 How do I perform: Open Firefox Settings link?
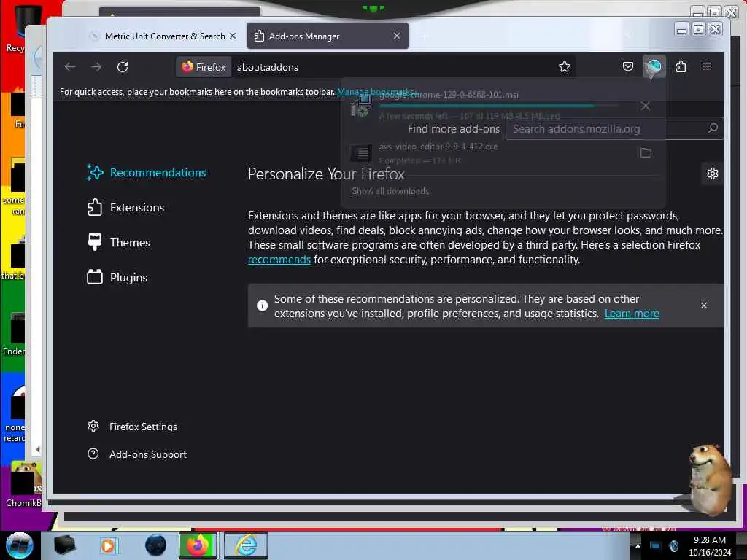[x=132, y=427]
